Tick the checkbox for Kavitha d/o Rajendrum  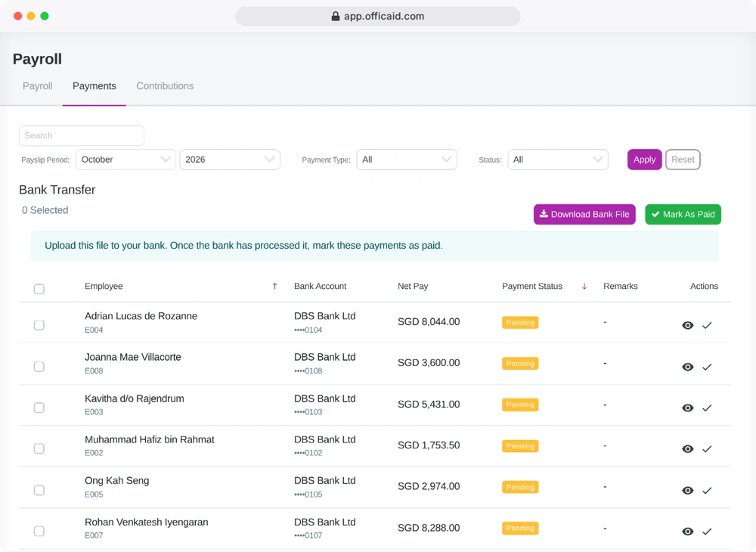click(x=39, y=408)
